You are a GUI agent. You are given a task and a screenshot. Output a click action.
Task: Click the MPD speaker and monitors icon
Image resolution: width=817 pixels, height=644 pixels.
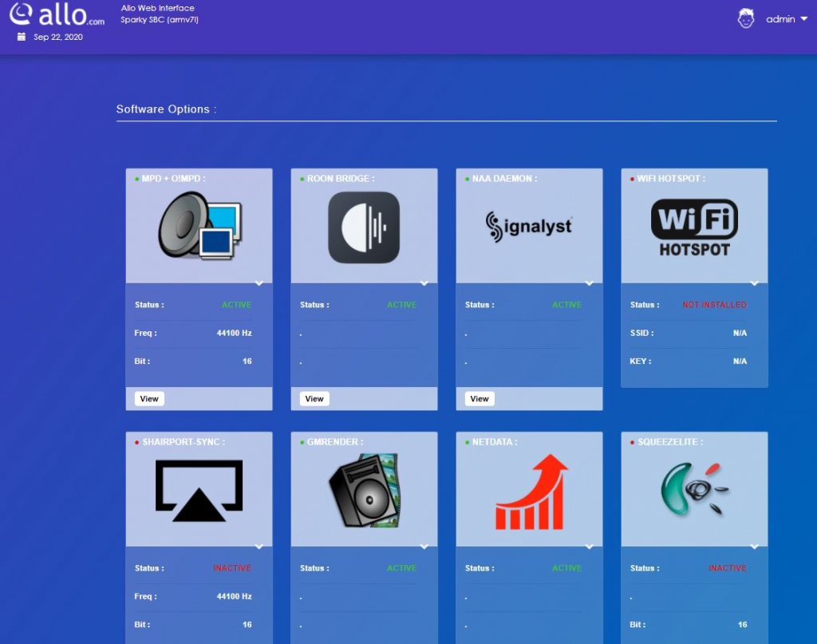tap(200, 226)
